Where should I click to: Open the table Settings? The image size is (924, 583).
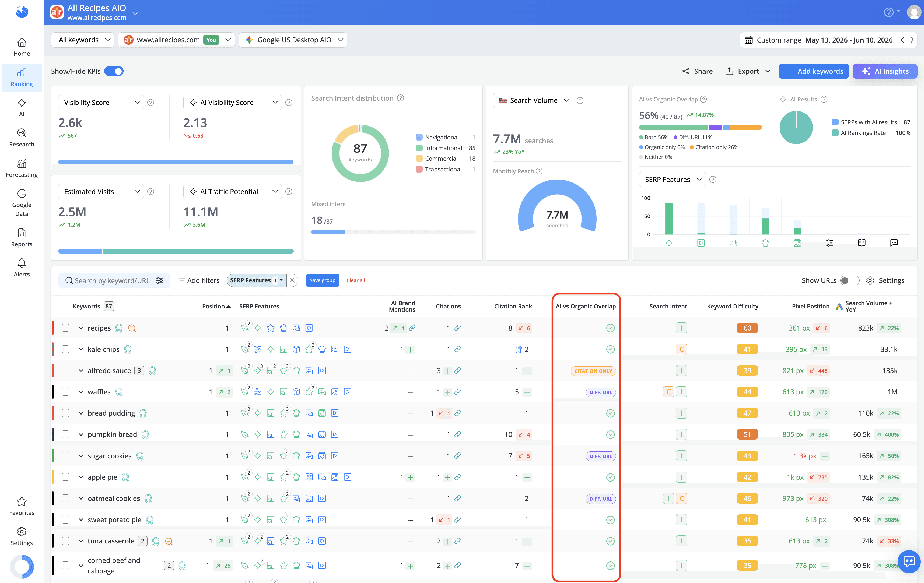[885, 280]
